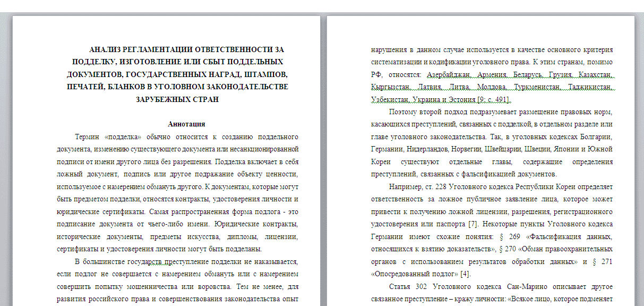Click the reference «ст. 228»

pos(436,186)
